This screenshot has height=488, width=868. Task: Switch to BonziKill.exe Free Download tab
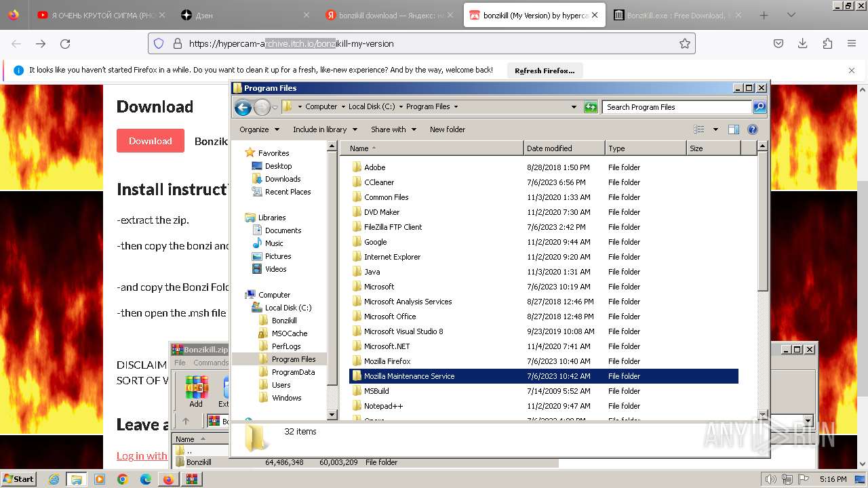click(678, 15)
